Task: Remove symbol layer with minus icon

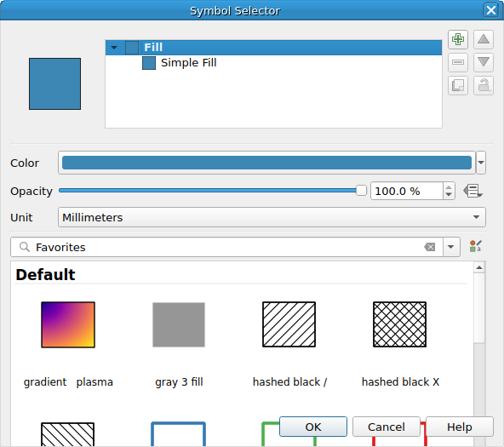Action: [458, 62]
